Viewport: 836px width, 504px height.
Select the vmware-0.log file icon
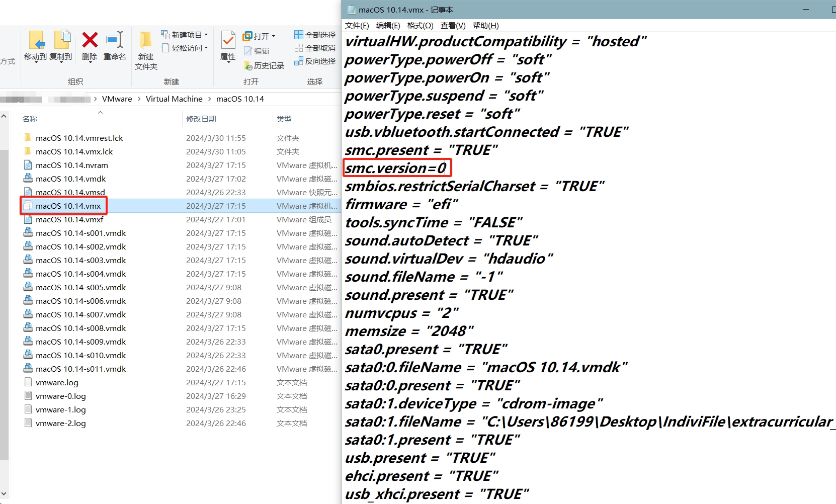[28, 395]
